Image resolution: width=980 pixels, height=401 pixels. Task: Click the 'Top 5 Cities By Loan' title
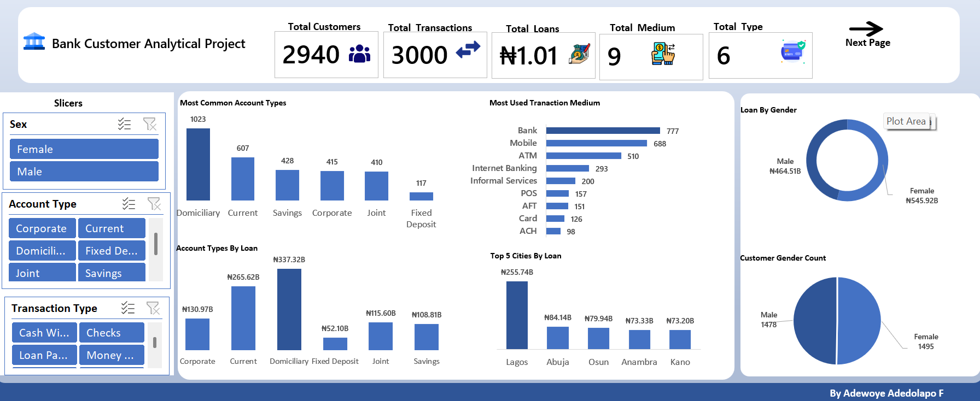526,256
